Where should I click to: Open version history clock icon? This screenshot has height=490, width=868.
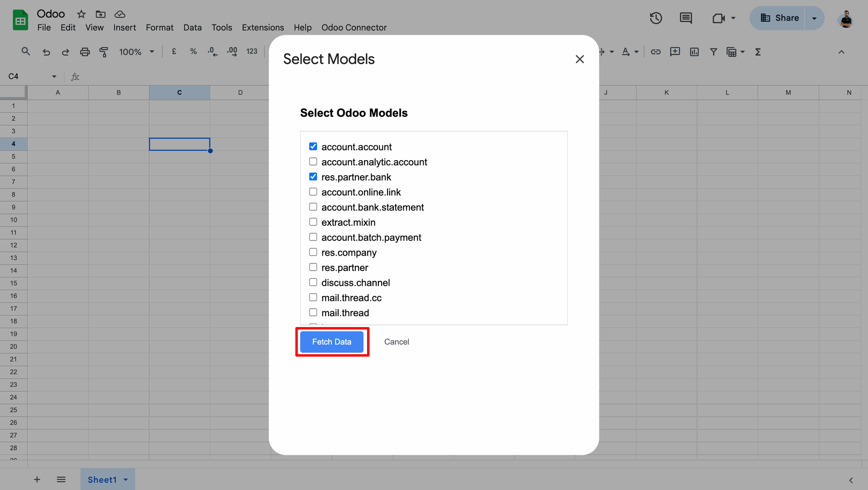point(656,18)
